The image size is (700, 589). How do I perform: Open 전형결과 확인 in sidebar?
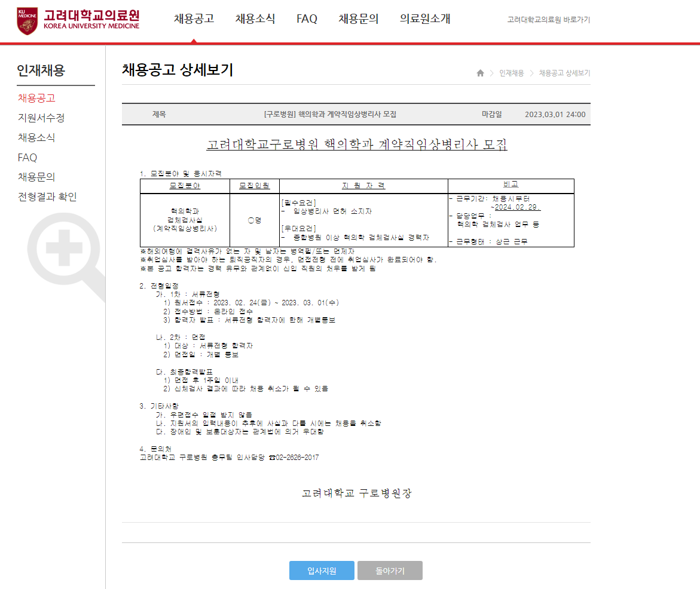(x=47, y=197)
